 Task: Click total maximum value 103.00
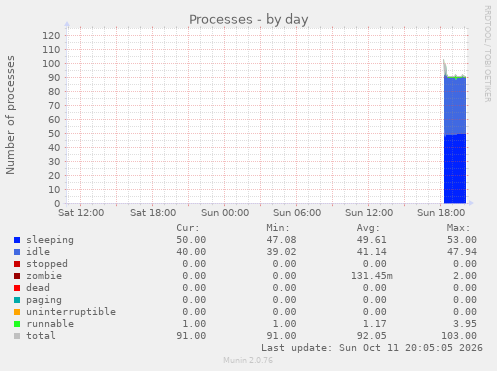459,336
